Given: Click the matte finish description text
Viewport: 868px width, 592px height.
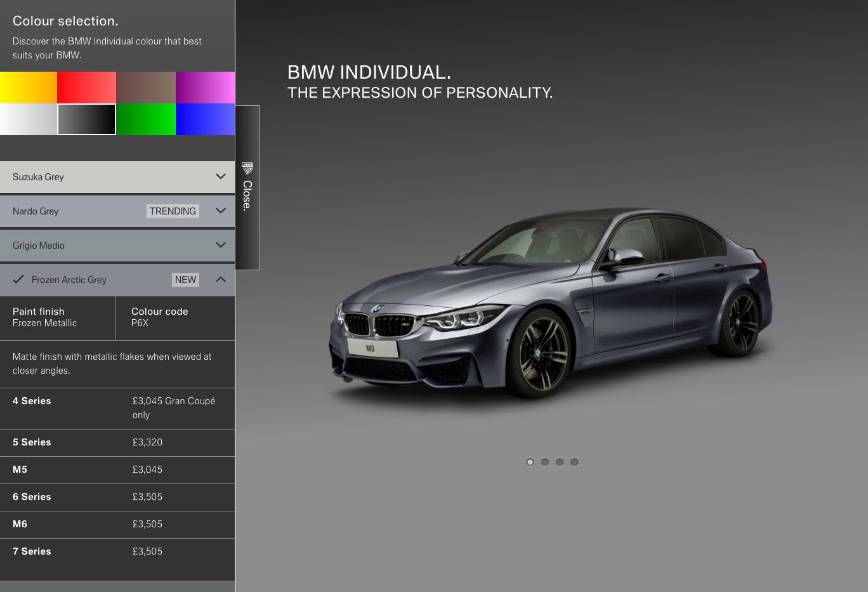Looking at the screenshot, I should 112,364.
